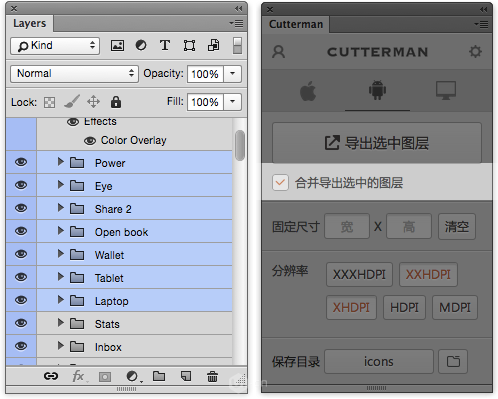Click the export selected layers button
The height and width of the screenshot is (399, 498).
click(377, 143)
